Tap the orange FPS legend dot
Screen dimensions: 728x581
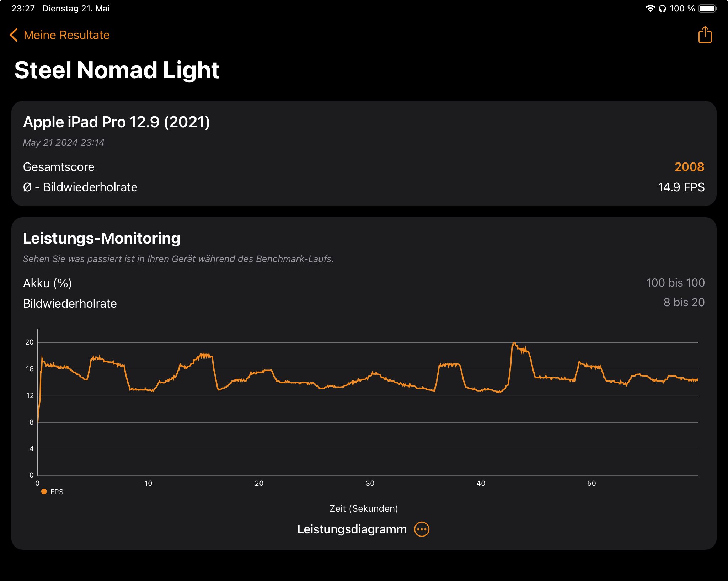[x=44, y=491]
